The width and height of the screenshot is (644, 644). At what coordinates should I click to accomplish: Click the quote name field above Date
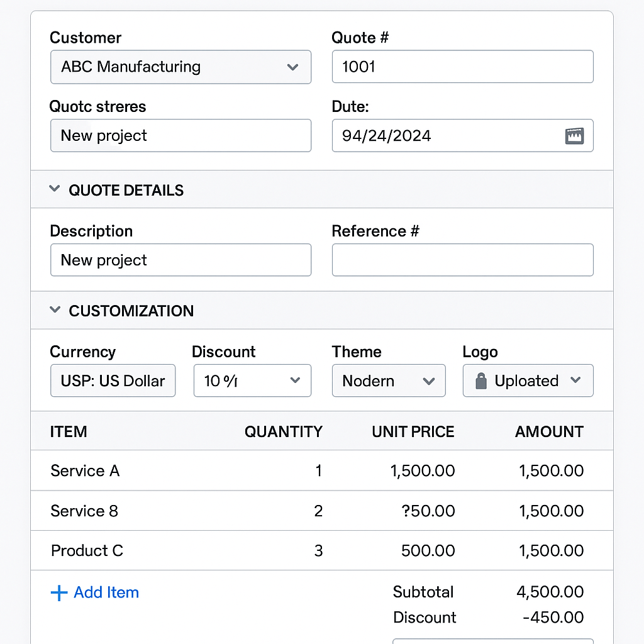click(180, 136)
